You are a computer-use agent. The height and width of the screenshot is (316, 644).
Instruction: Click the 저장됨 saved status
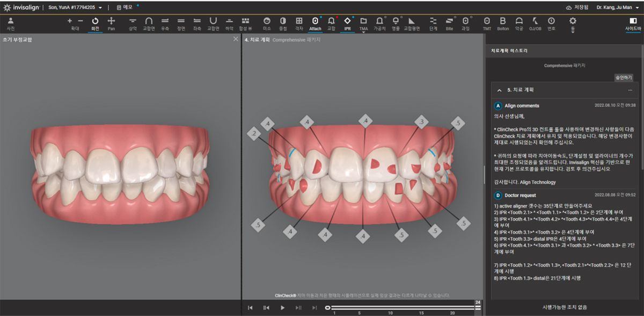click(577, 8)
